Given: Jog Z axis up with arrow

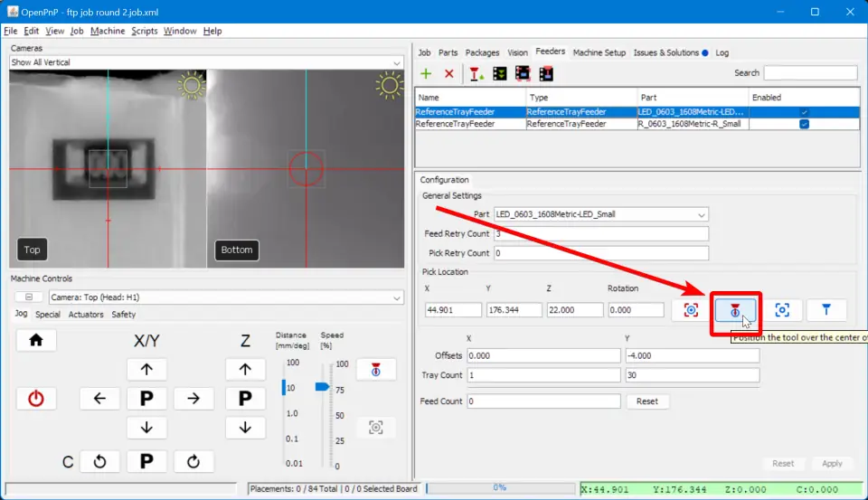Looking at the screenshot, I should click(x=244, y=369).
